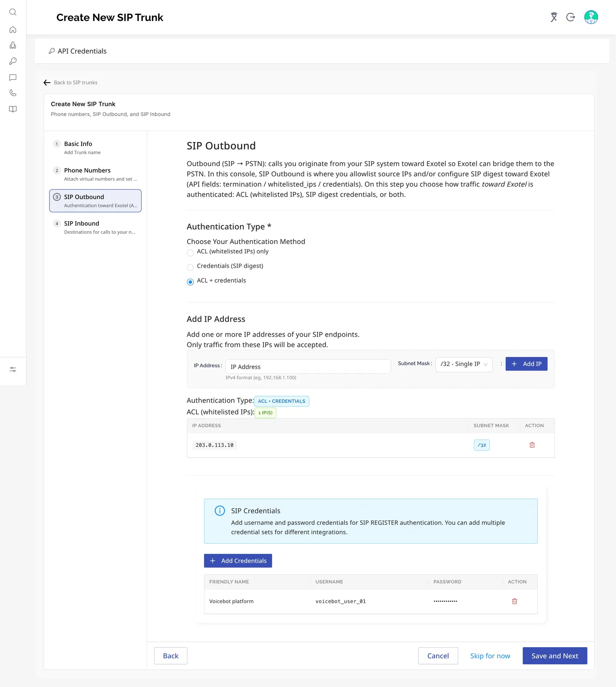Open the sliders settings sidebar icon
The image size is (616, 687).
coord(13,369)
